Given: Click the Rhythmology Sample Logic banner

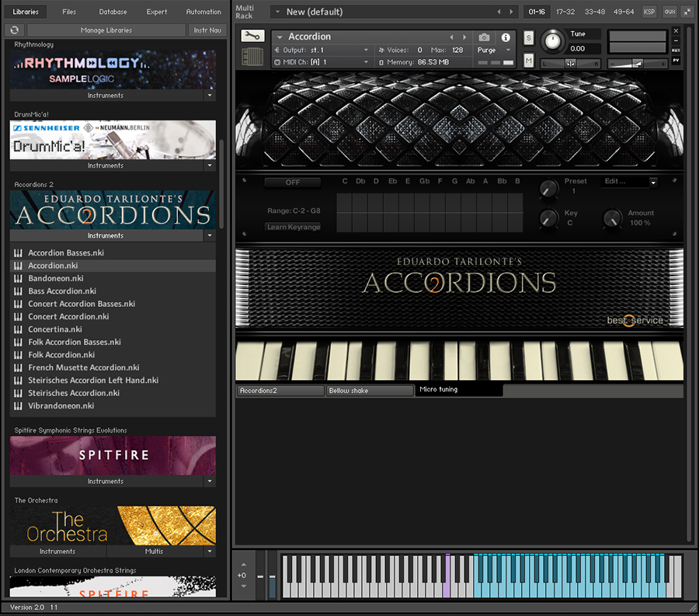Looking at the screenshot, I should (113, 70).
